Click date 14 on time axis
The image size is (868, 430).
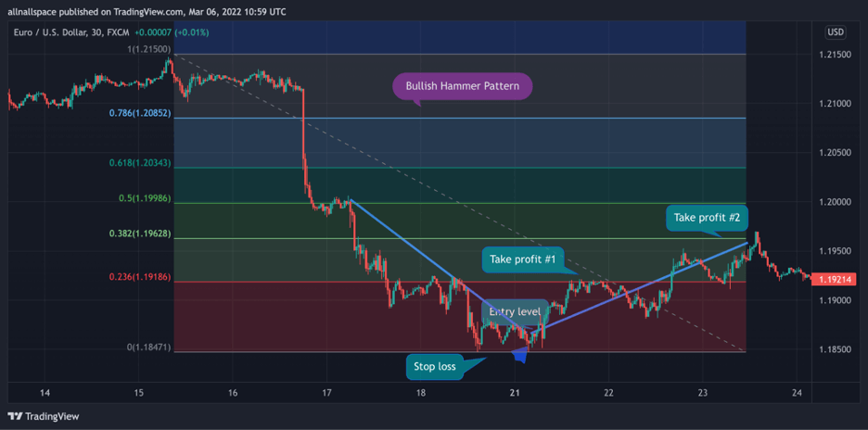(45, 394)
